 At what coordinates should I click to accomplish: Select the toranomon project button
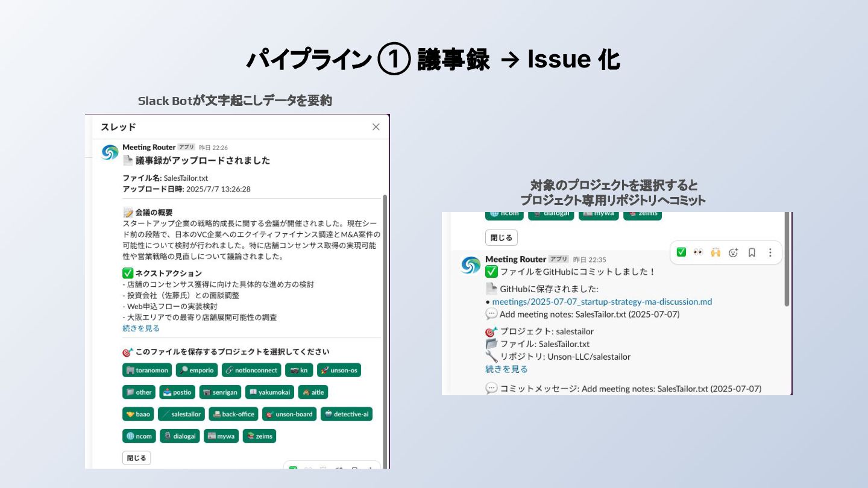[147, 370]
